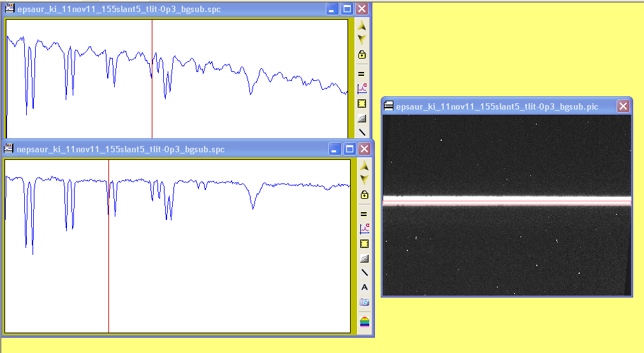Click the up arrow in the top epsaur spectrum window
The image size is (644, 353).
click(x=362, y=26)
